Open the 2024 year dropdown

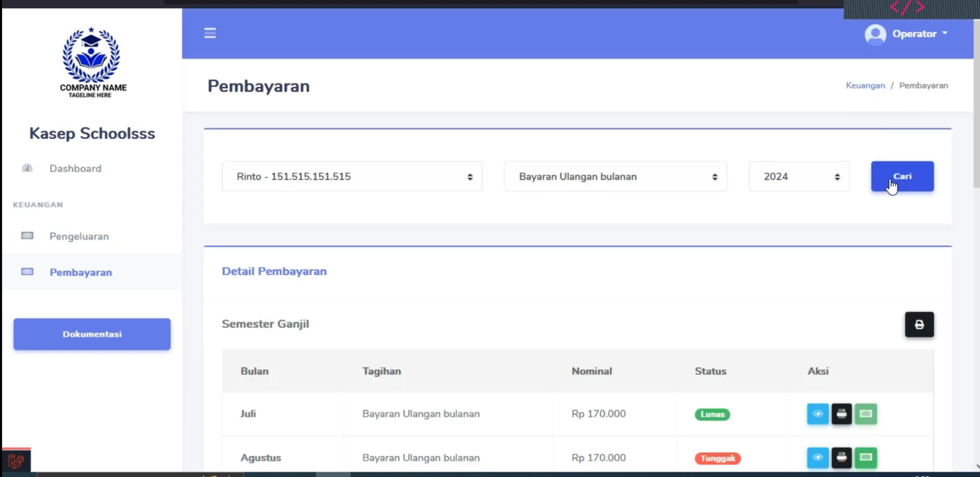(x=799, y=176)
